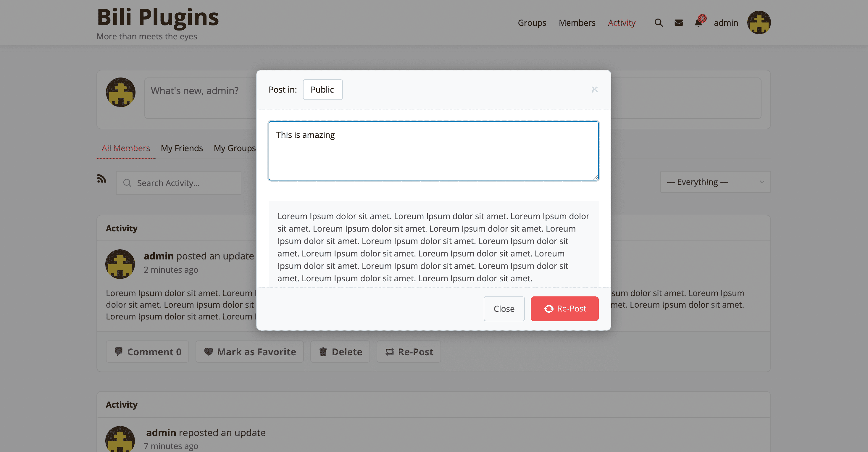Screen dimensions: 868x452
Task: Click the quoted Loreum Ipsum text in modal
Action: (433, 247)
